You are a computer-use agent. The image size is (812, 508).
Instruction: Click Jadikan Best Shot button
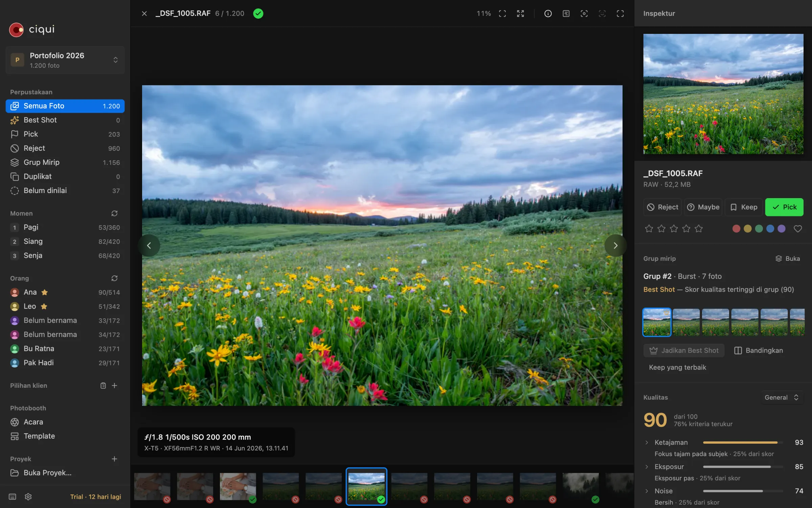(684, 351)
